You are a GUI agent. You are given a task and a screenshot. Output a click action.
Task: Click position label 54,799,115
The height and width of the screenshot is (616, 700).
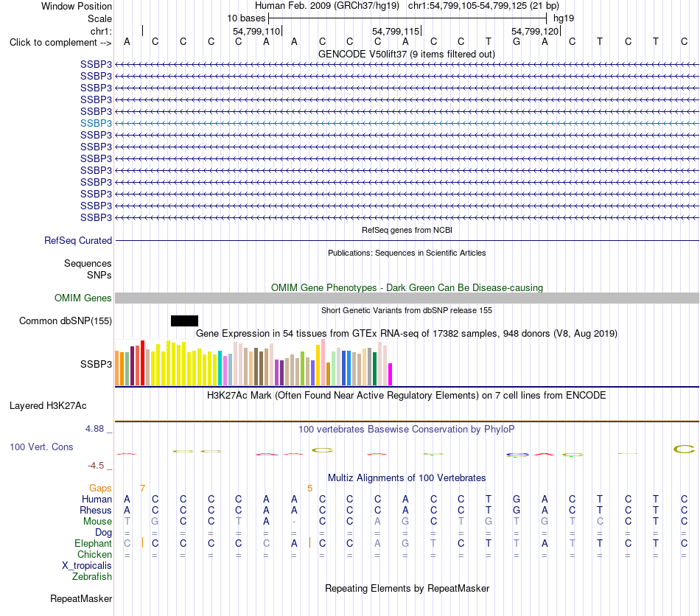pos(396,31)
